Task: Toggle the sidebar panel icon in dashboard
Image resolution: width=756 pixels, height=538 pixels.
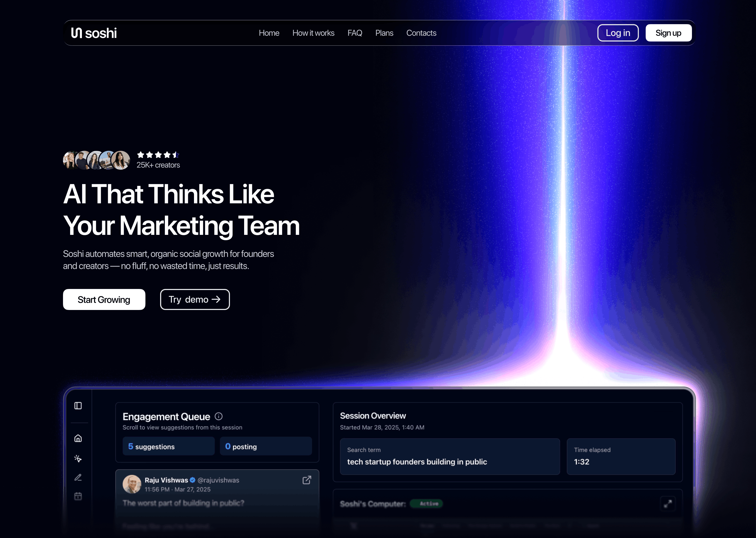Action: coord(78,406)
